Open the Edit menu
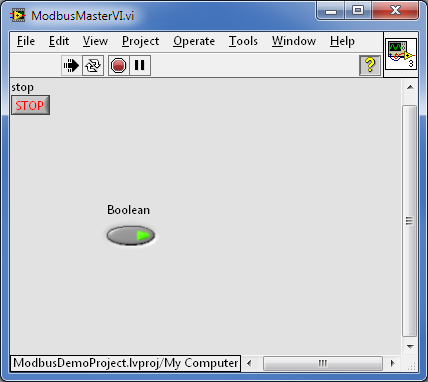Image resolution: width=428 pixels, height=382 pixels. pos(59,41)
